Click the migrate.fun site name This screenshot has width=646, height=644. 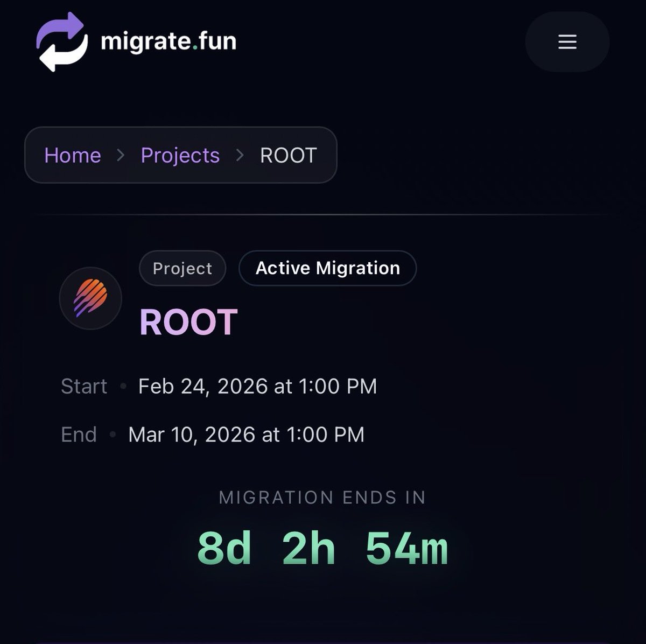168,42
